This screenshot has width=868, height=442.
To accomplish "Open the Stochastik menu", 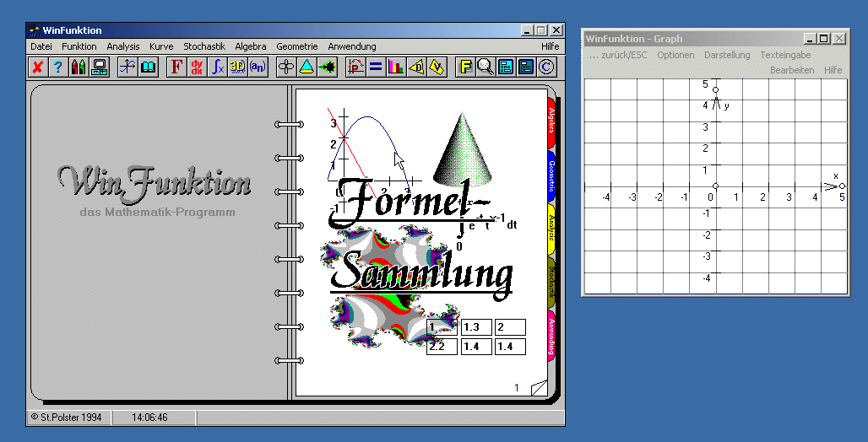I will click(x=204, y=46).
